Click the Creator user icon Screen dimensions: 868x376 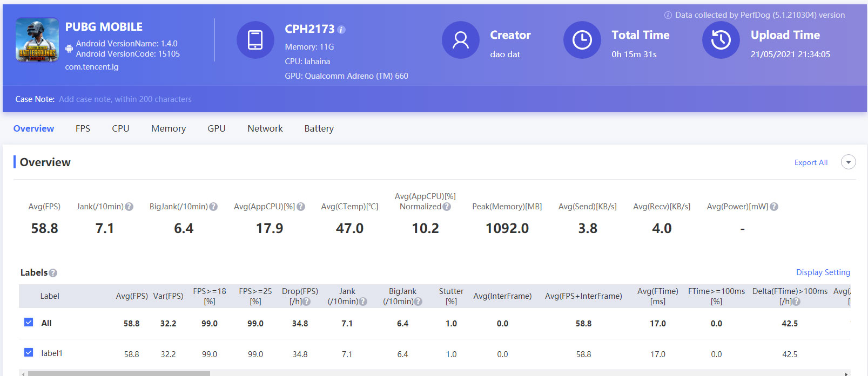[x=461, y=40]
